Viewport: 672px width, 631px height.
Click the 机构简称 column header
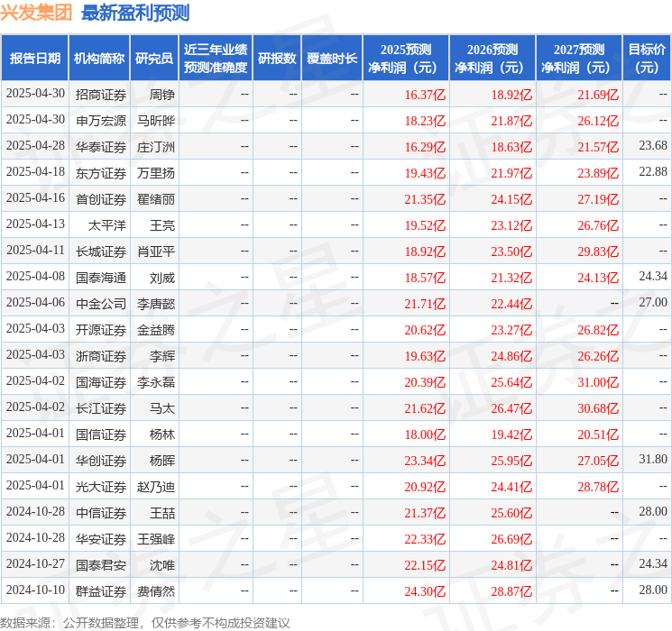99,58
